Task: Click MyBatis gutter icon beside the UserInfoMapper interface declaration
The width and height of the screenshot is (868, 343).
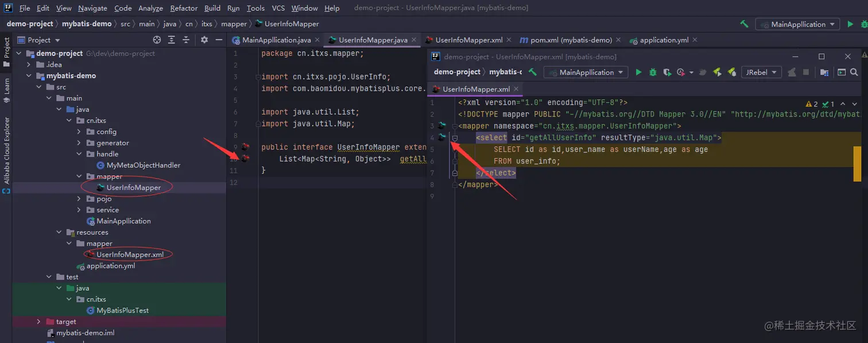Action: pos(246,147)
